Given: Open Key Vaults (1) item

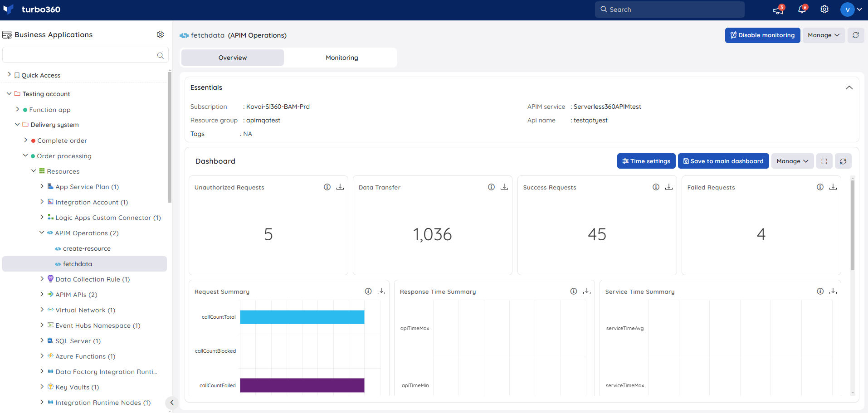Looking at the screenshot, I should click(77, 387).
